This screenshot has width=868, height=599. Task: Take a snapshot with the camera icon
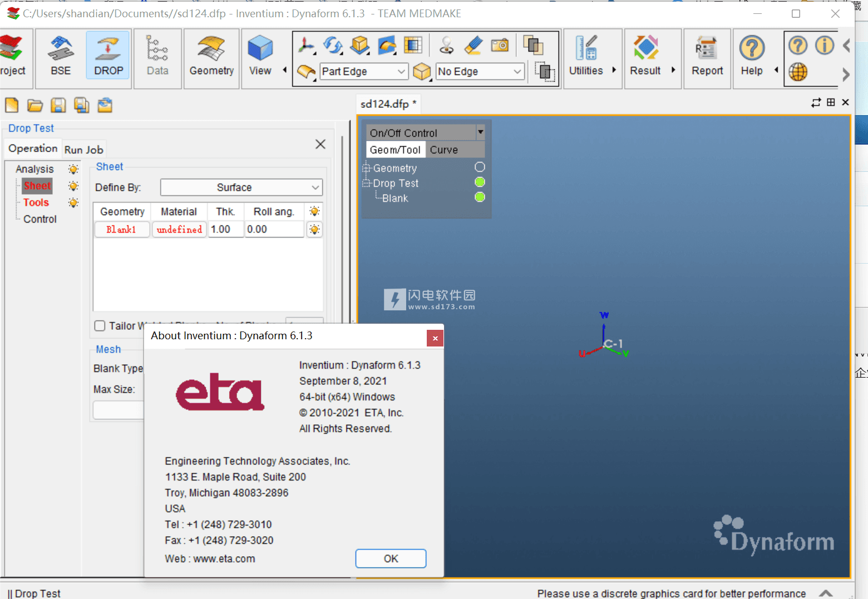(500, 46)
